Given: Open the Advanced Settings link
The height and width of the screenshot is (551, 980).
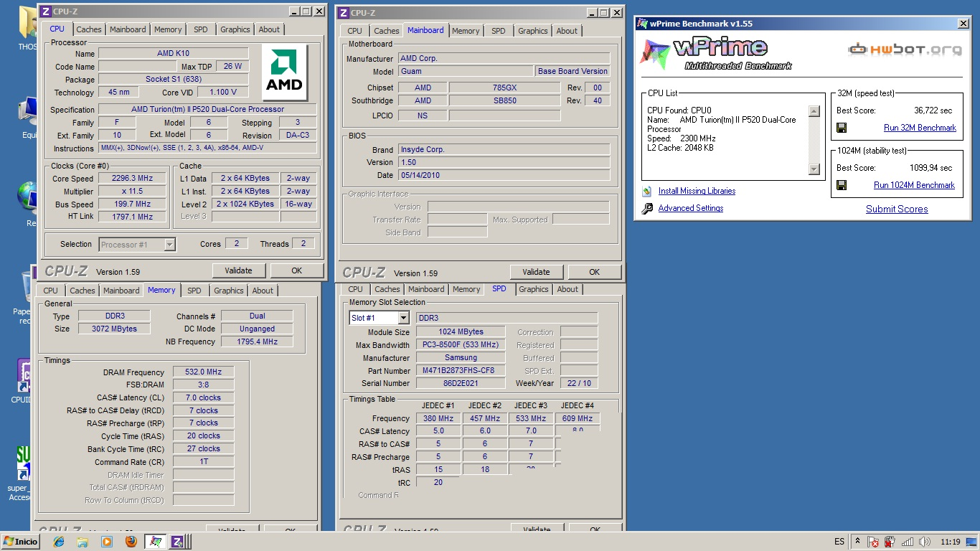Looking at the screenshot, I should tap(691, 209).
